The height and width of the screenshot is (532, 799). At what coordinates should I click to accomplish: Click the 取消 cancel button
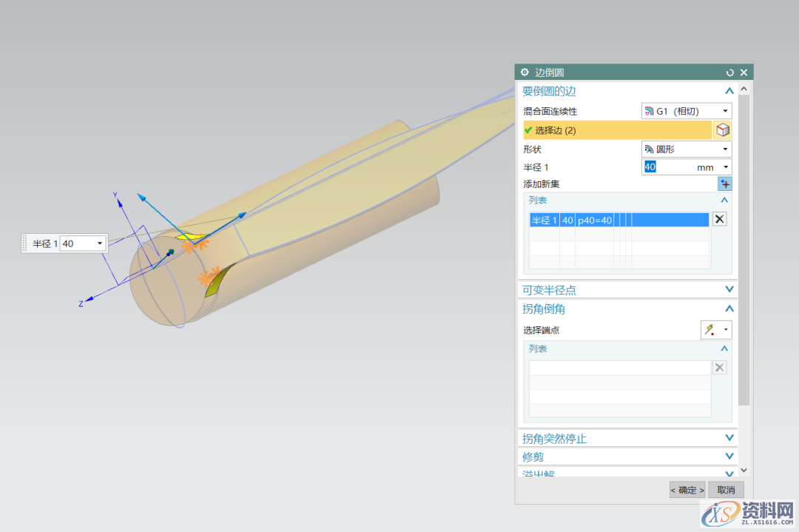(726, 490)
